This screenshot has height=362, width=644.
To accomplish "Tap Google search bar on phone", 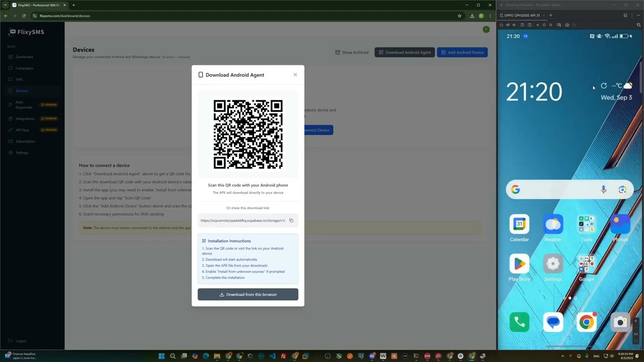I will click(570, 190).
